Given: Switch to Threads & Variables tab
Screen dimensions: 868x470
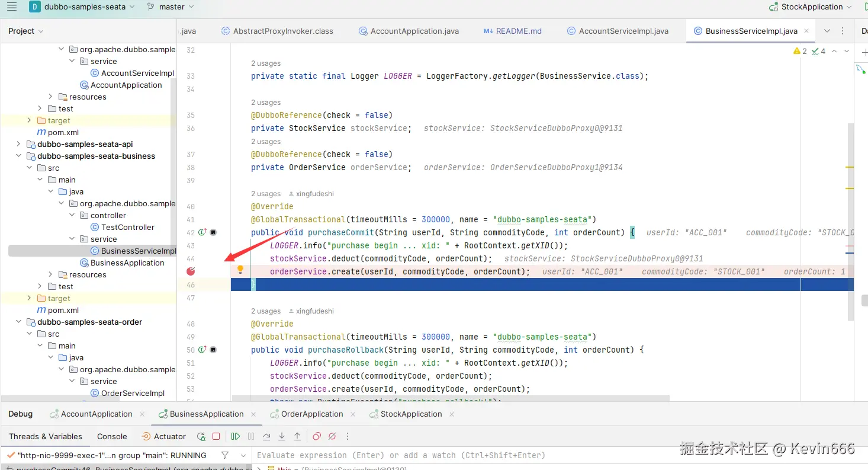Looking at the screenshot, I should tap(46, 437).
